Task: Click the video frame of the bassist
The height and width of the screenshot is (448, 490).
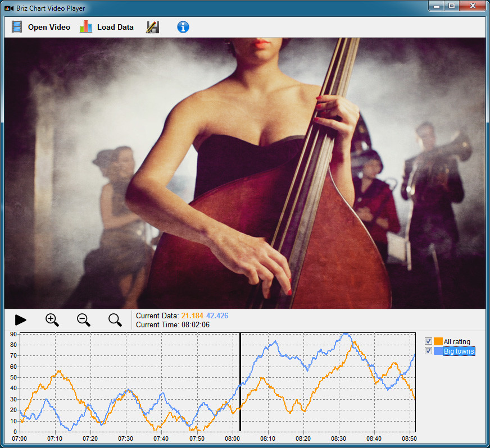Action: tap(245, 173)
